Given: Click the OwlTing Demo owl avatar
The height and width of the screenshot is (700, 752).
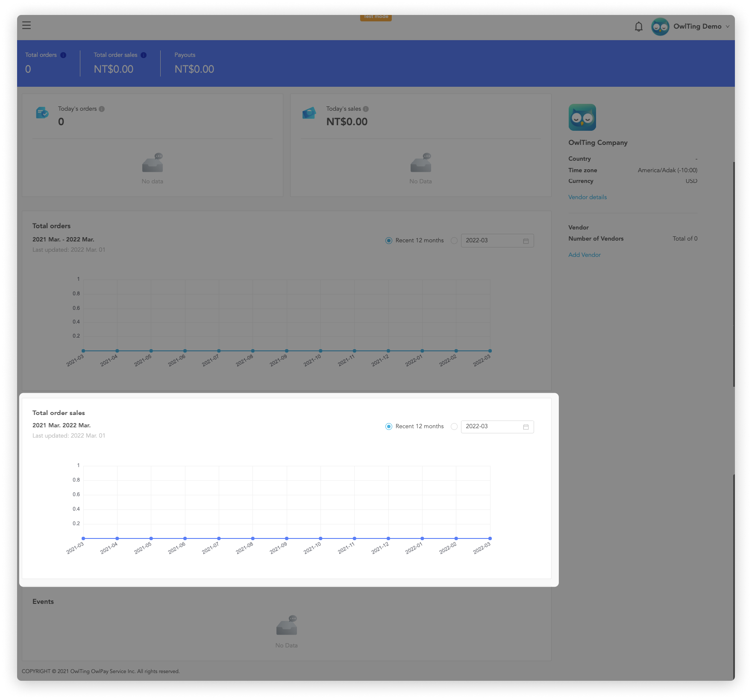Looking at the screenshot, I should point(660,26).
